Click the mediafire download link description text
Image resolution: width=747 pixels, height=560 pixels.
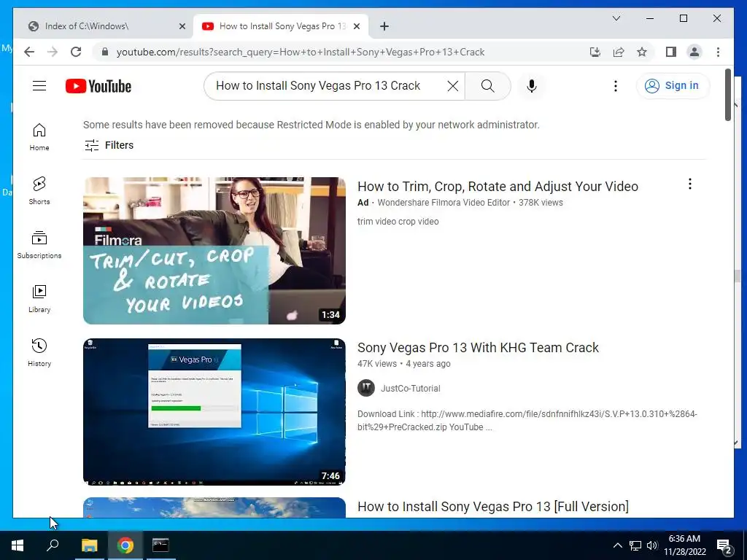click(x=527, y=421)
